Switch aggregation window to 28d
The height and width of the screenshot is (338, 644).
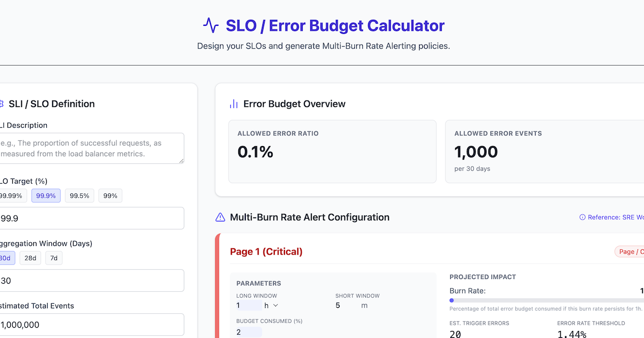pos(30,258)
